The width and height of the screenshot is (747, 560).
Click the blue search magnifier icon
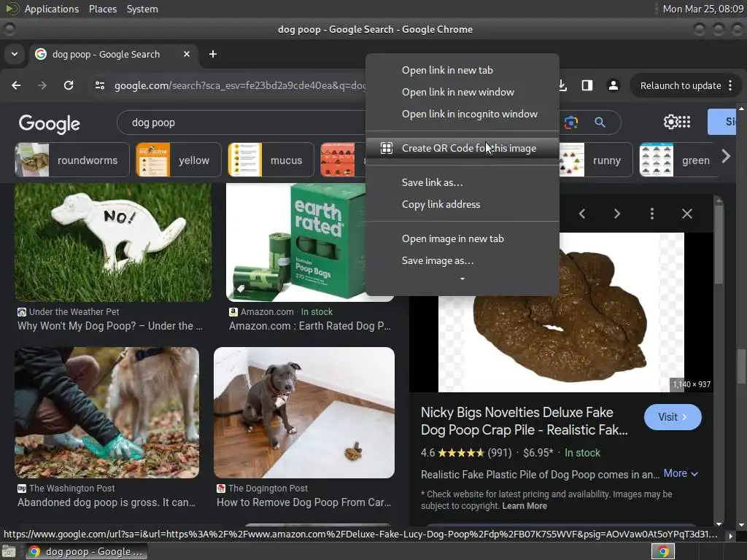(600, 122)
